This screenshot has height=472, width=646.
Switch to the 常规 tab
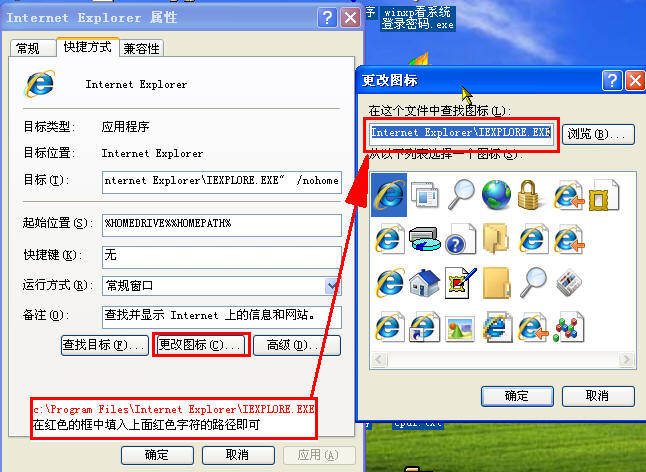pyautogui.click(x=28, y=49)
